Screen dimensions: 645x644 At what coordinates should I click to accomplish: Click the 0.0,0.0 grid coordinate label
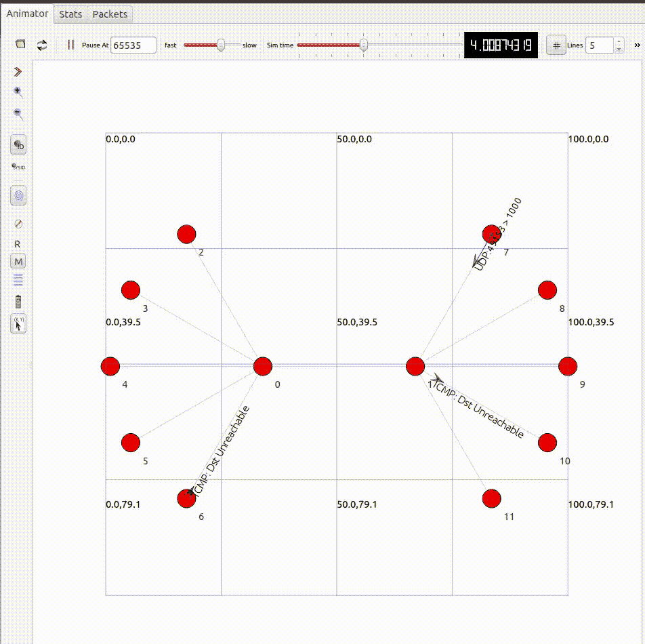pyautogui.click(x=121, y=139)
